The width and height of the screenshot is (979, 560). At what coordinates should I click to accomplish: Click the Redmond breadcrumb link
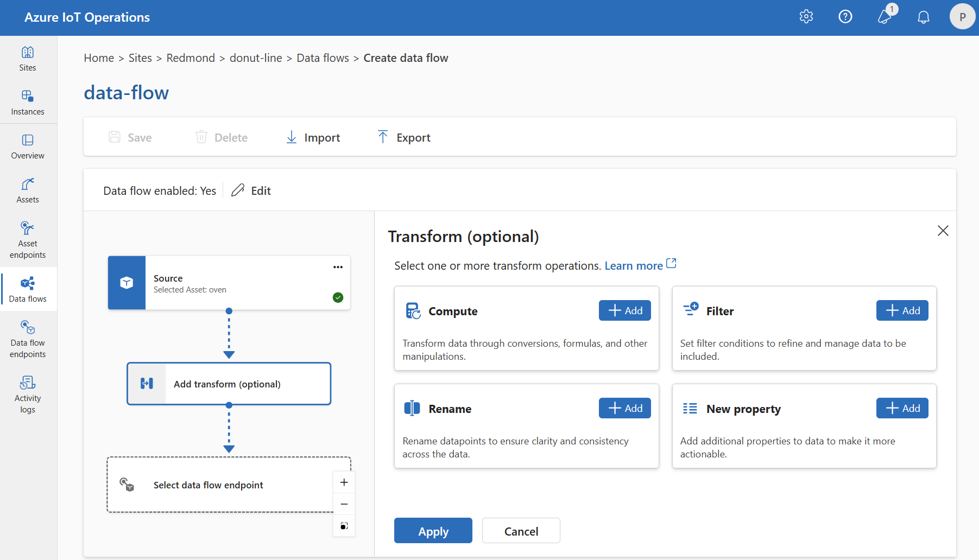tap(191, 58)
